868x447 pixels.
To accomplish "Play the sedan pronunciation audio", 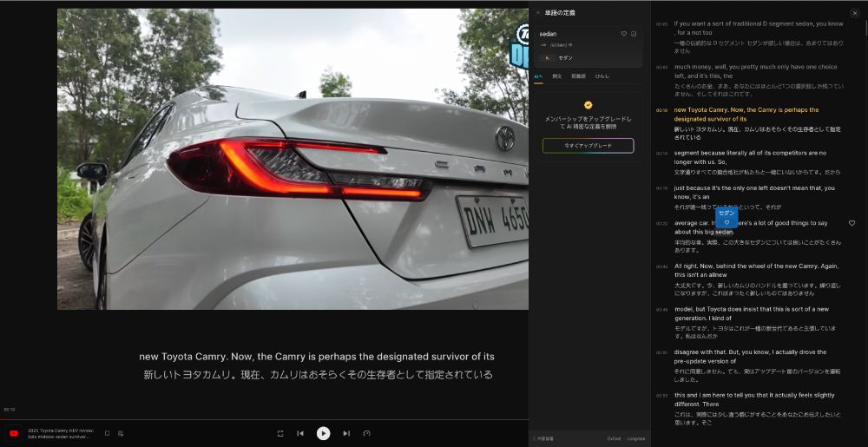I will (571, 45).
